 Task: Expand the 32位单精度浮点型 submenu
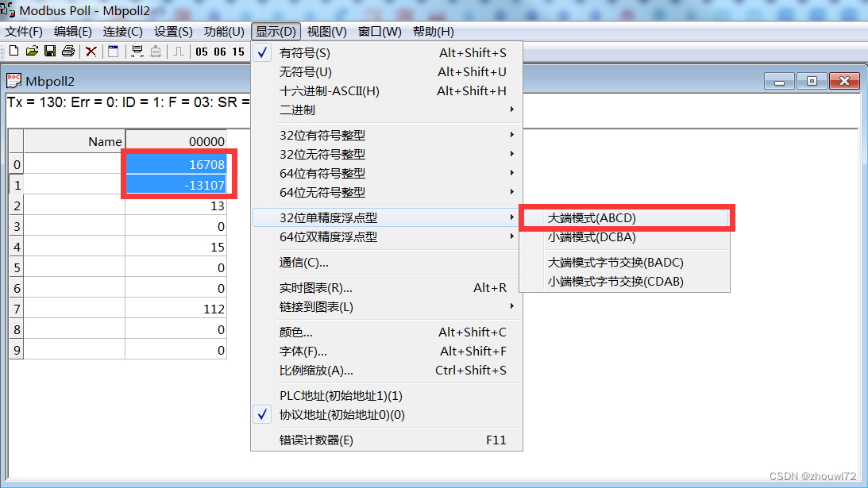(387, 217)
